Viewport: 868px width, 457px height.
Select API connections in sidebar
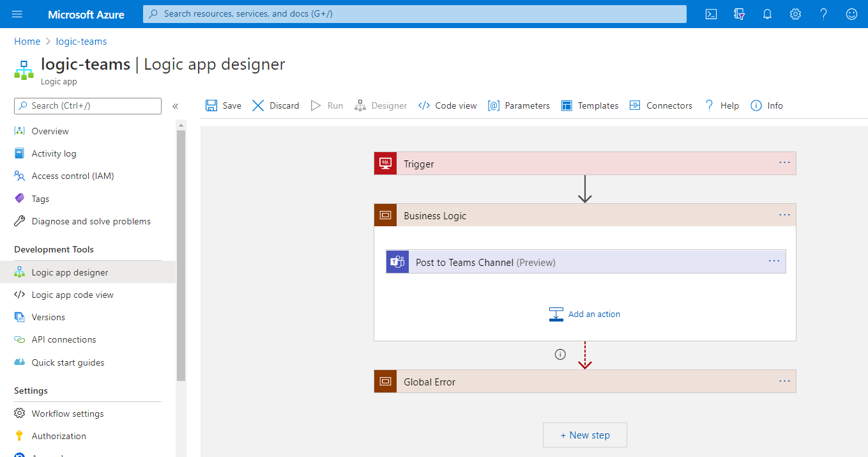[64, 339]
